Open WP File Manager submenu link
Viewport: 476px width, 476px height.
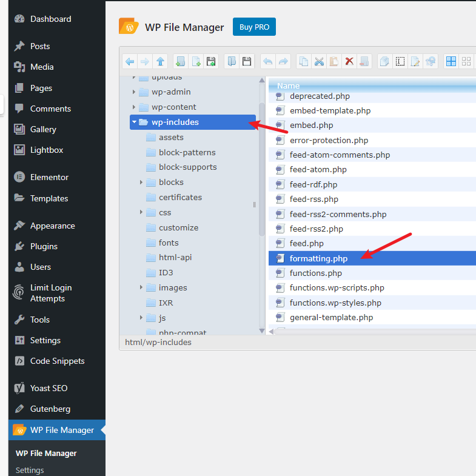(46, 453)
